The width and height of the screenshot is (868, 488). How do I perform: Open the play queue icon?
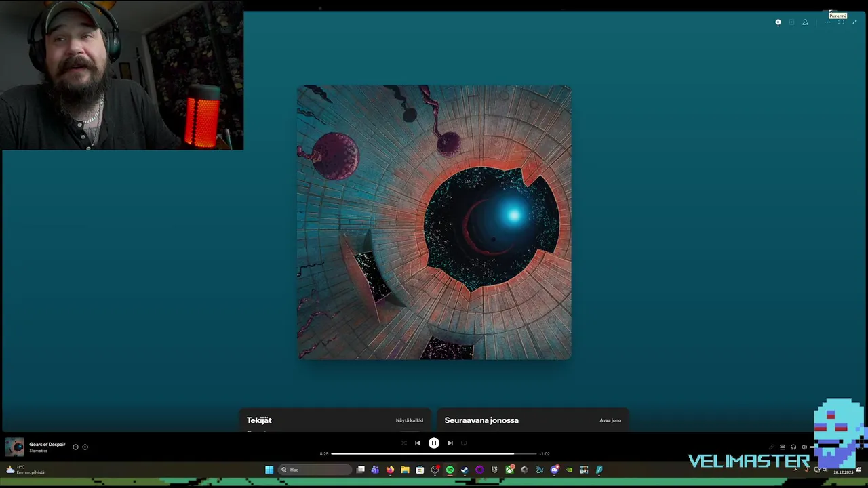pyautogui.click(x=783, y=447)
